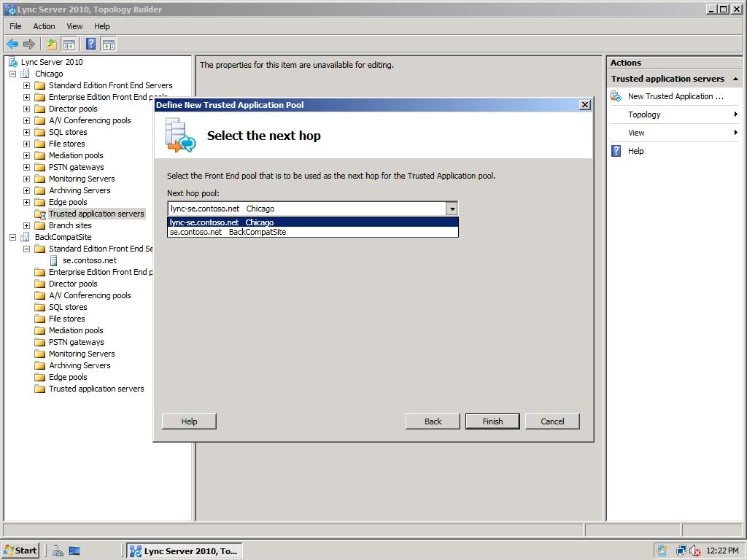The height and width of the screenshot is (560, 747).
Task: Click the Back arrow toolbar icon
Action: tap(12, 44)
